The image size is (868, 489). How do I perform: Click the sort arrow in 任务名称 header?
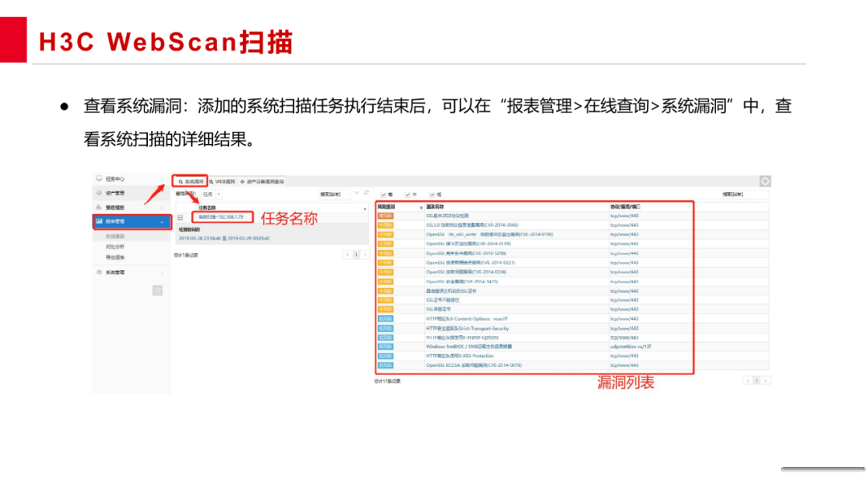tap(365, 209)
